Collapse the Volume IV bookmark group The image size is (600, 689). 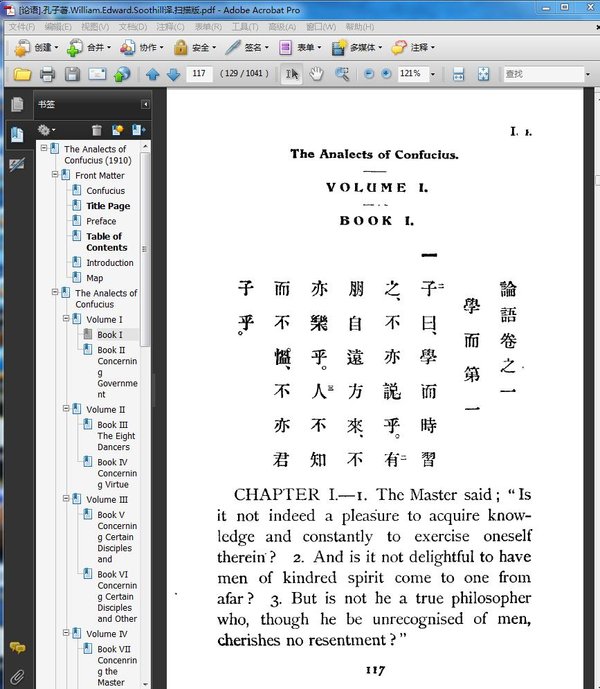click(x=66, y=633)
